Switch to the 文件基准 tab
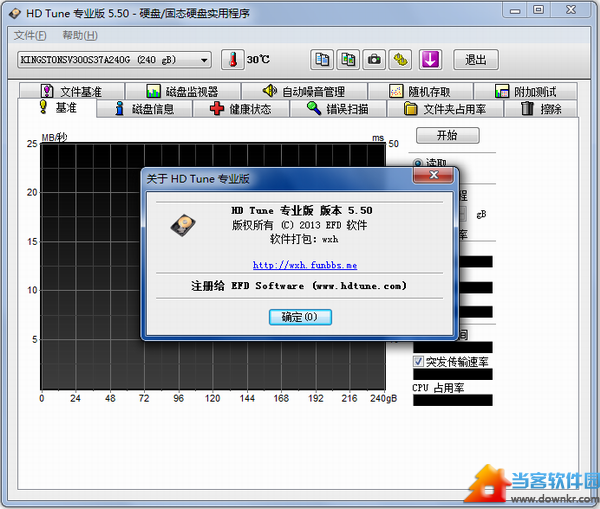This screenshot has width=600, height=509. point(72,91)
